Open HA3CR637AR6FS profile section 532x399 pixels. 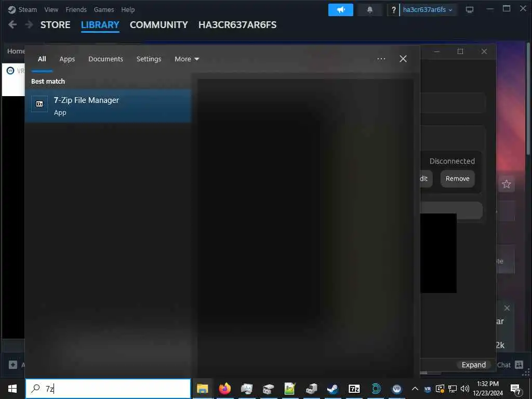click(237, 25)
